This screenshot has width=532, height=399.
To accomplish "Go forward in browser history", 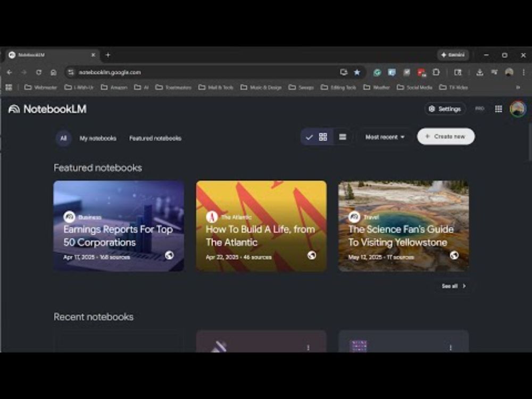I will pyautogui.click(x=24, y=72).
